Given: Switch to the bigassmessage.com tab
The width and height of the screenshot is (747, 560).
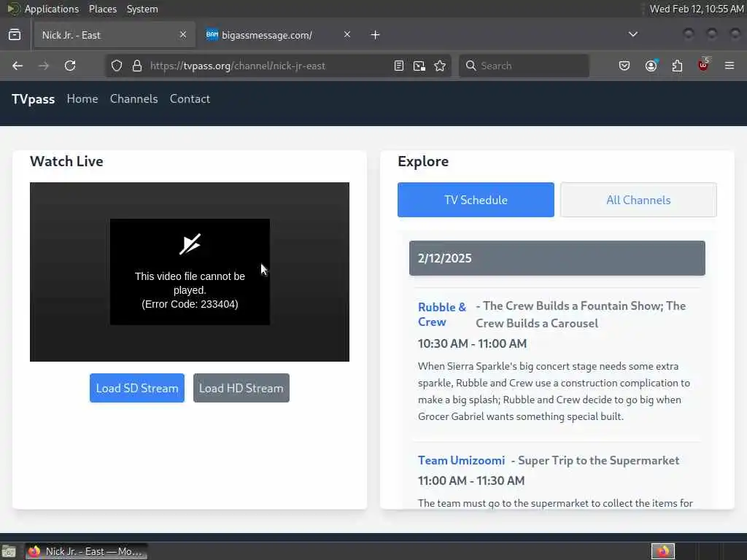Looking at the screenshot, I should (x=279, y=35).
